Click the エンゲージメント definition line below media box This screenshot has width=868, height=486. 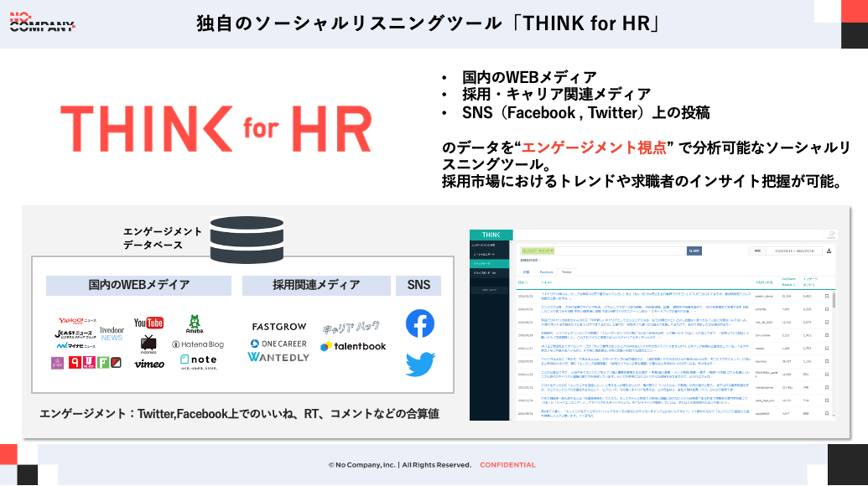click(239, 414)
